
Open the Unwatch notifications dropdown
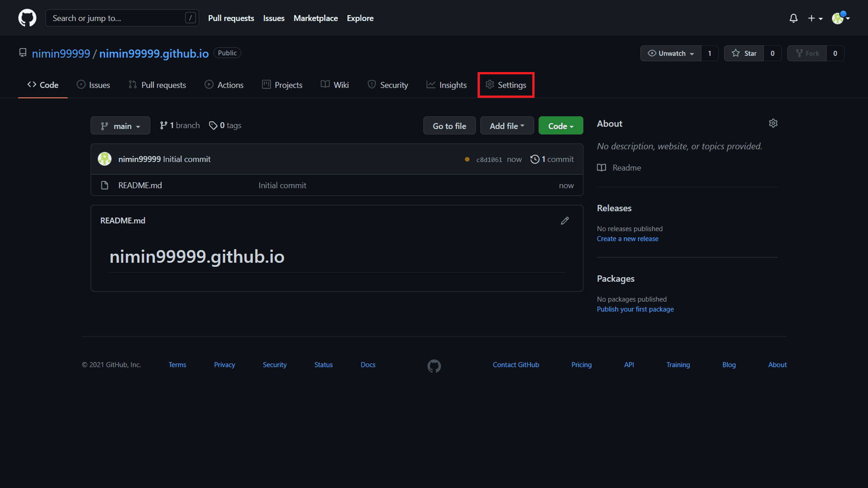coord(671,53)
